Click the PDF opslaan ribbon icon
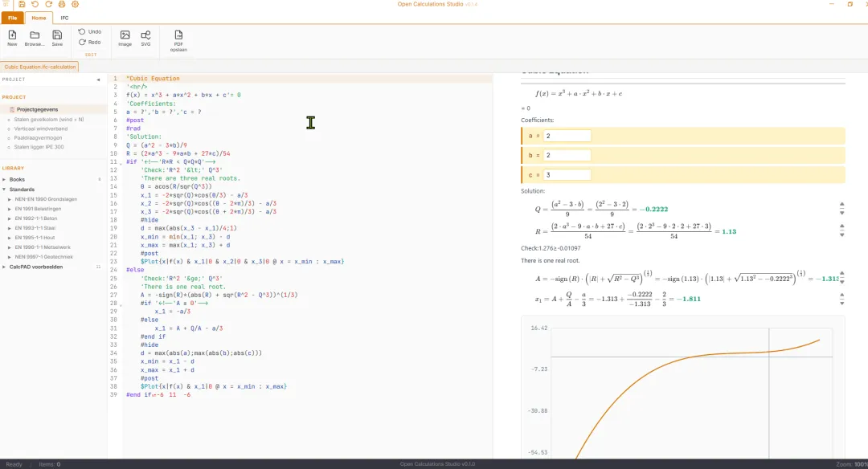Image resolution: width=868 pixels, height=469 pixels. click(x=178, y=41)
